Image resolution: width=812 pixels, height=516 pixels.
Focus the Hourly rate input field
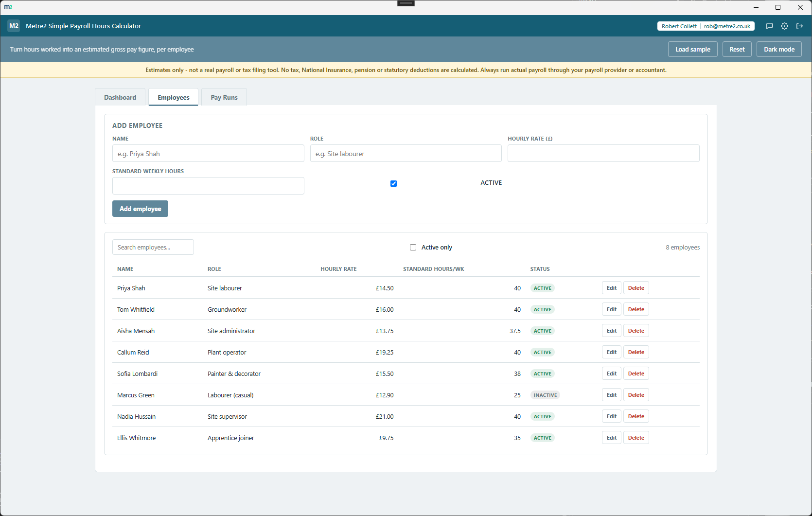tap(603, 153)
